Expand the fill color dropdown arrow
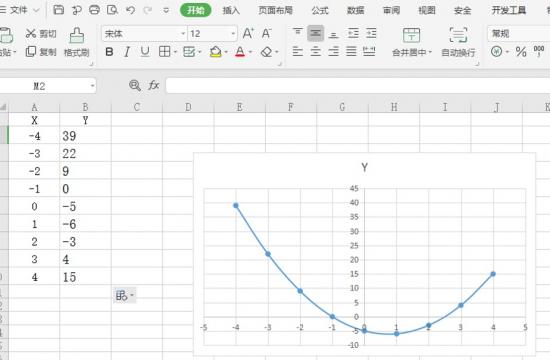 (x=226, y=52)
